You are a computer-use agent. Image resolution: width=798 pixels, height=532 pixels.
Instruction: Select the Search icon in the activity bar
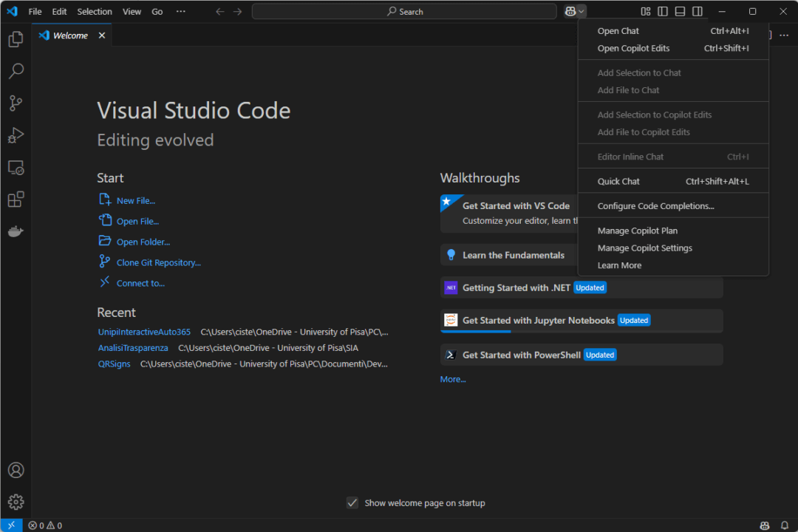(16, 70)
